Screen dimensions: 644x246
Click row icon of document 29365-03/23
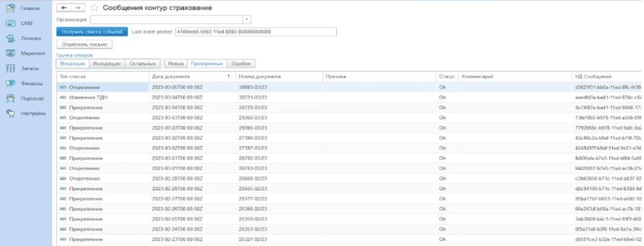(x=63, y=128)
